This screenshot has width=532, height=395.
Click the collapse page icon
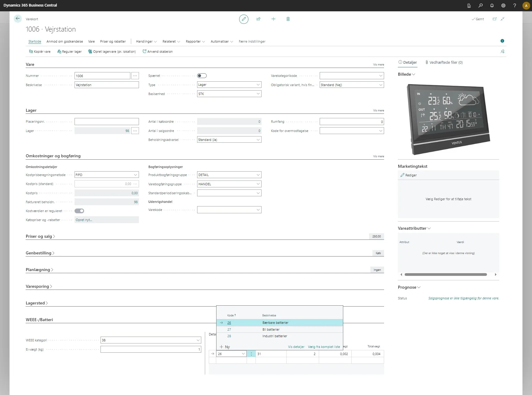click(502, 19)
